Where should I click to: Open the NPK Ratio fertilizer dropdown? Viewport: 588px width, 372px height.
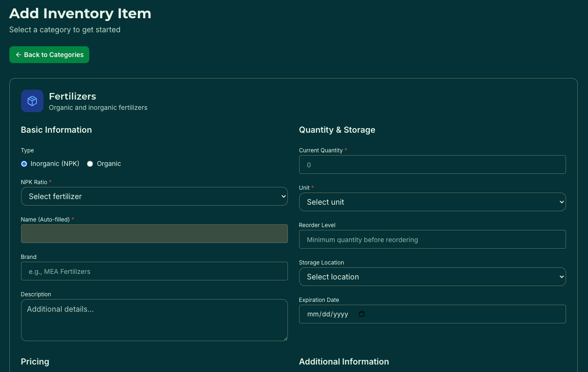(x=154, y=196)
